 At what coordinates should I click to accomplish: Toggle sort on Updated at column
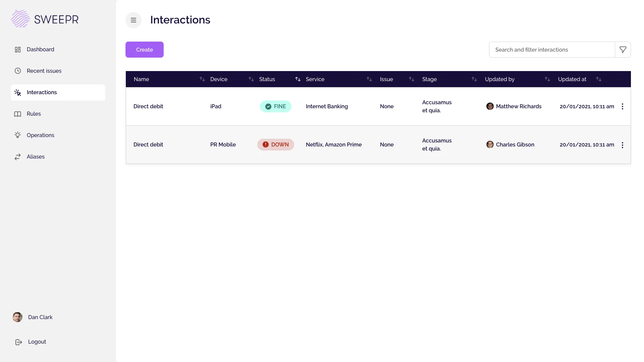tap(598, 79)
